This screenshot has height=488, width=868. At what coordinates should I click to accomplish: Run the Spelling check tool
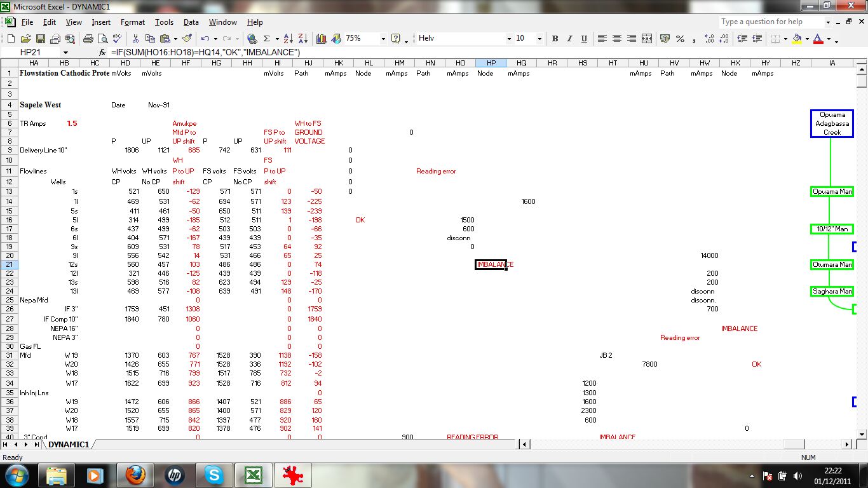(117, 39)
